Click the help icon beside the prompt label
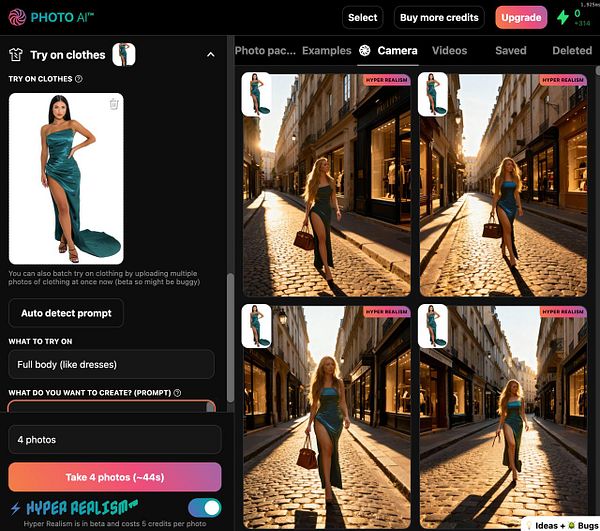This screenshot has width=600, height=531. coord(177,393)
